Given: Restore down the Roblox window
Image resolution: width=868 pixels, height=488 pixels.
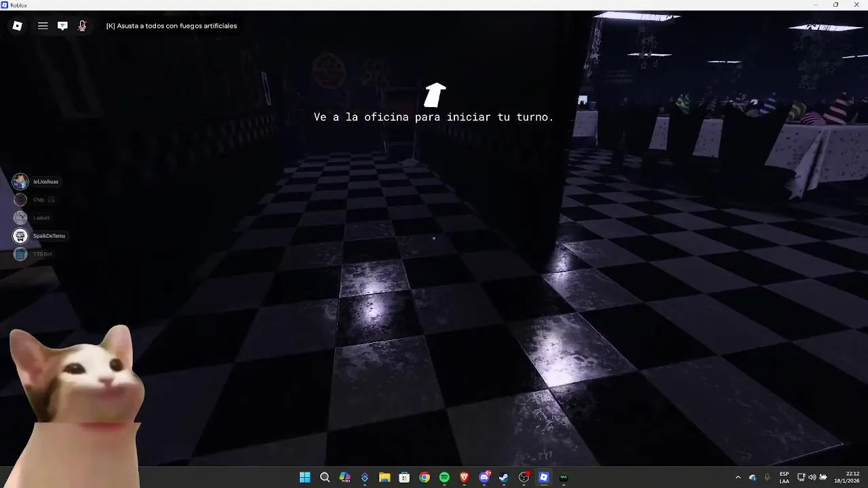Looking at the screenshot, I should [835, 5].
